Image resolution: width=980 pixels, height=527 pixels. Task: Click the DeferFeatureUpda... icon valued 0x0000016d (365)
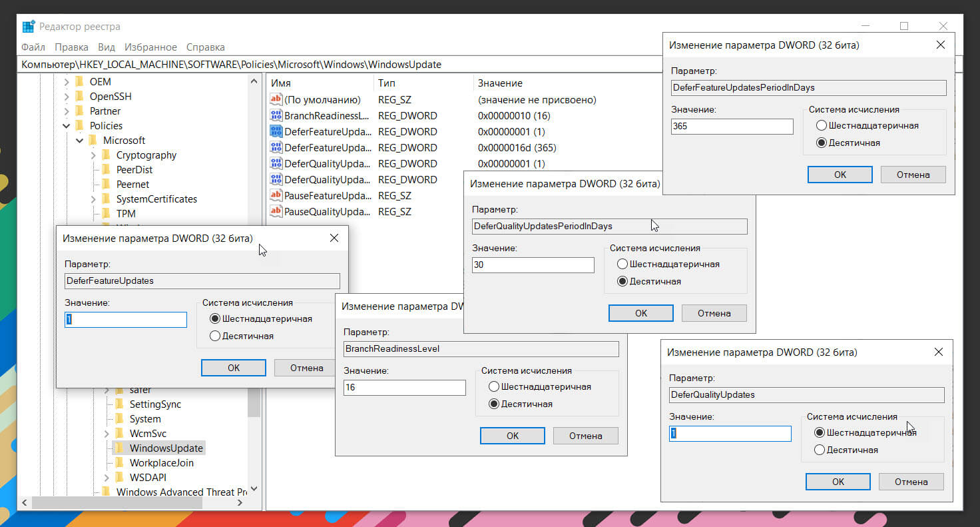pyautogui.click(x=276, y=148)
